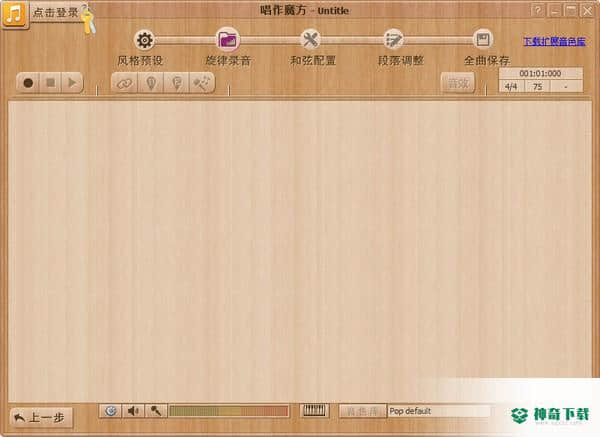This screenshot has width=600, height=437.
Task: Open the piano keyboard icon
Action: tap(314, 411)
